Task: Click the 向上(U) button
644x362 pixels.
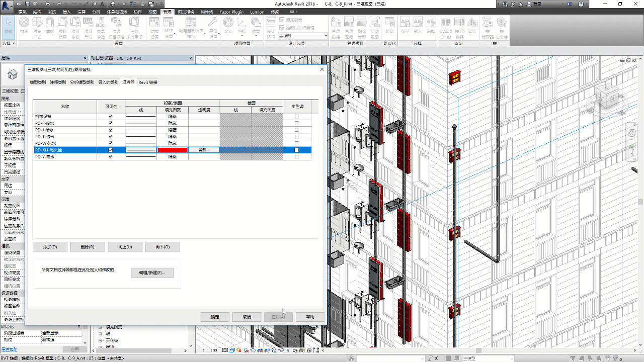Action: (x=125, y=247)
